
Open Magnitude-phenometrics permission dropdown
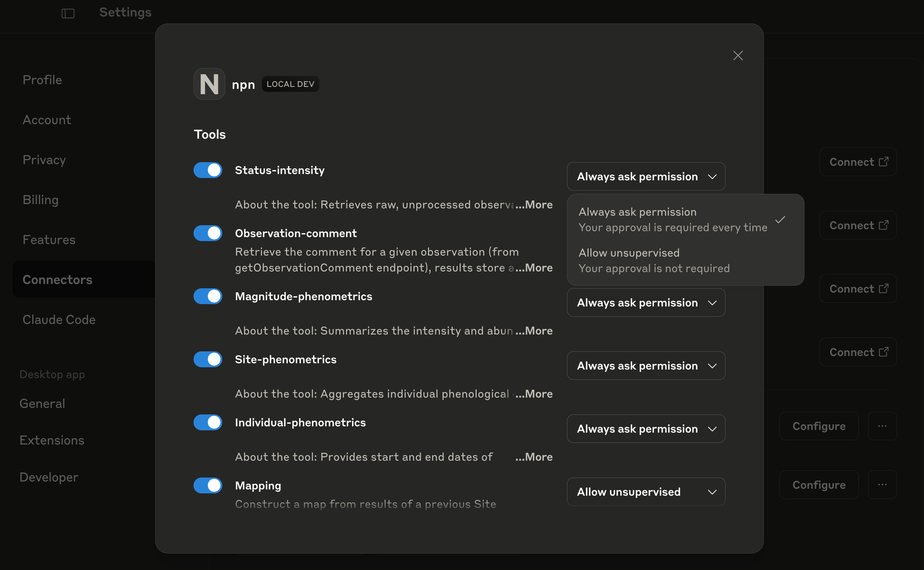pos(646,303)
